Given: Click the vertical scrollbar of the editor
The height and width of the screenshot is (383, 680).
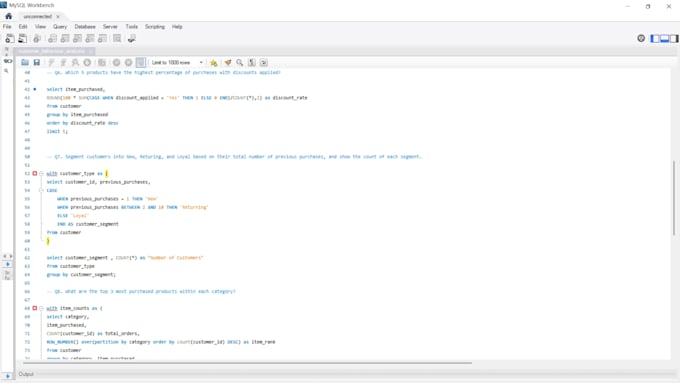Looking at the screenshot, I should point(673,199).
